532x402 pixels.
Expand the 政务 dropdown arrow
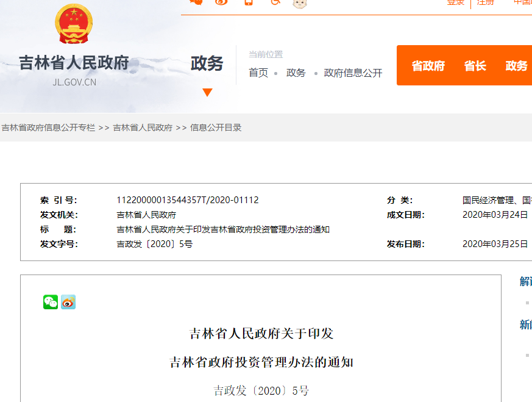(x=208, y=93)
